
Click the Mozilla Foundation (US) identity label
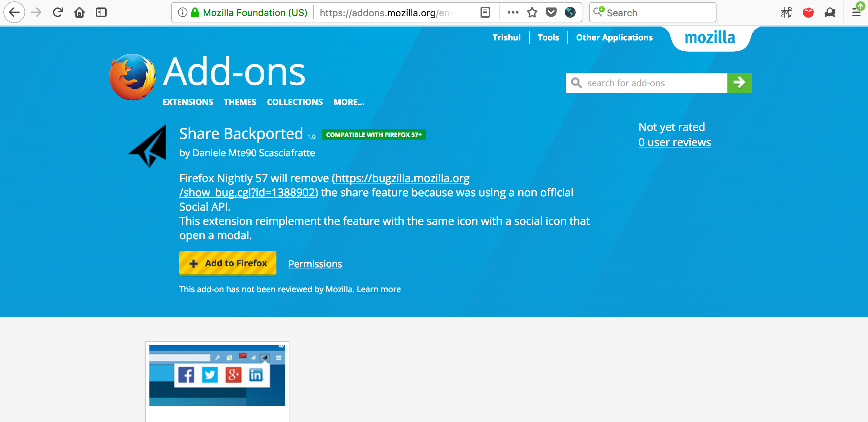[255, 13]
